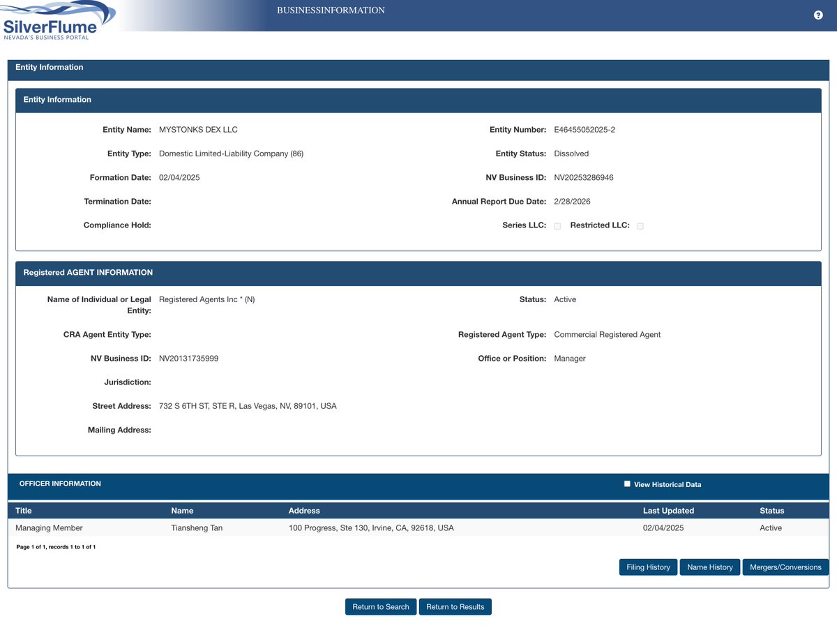Open Mergers/Conversions
Image resolution: width=837 pixels, height=644 pixels.
[x=785, y=567]
